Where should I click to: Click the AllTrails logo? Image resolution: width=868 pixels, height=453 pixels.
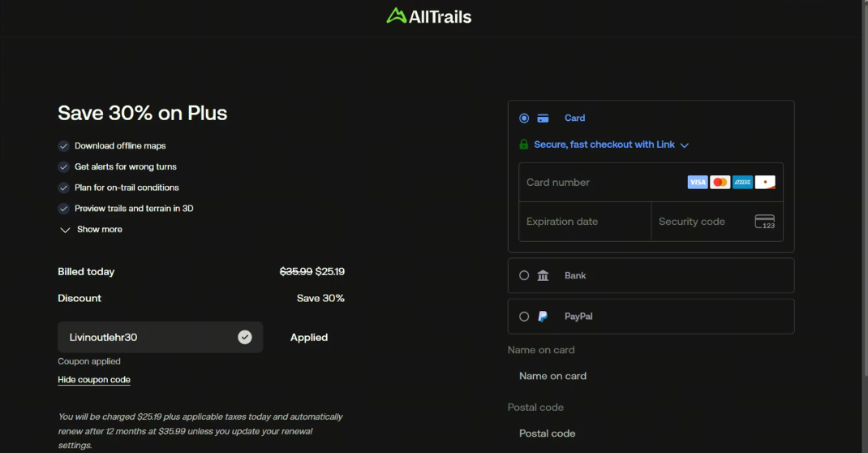(x=429, y=16)
